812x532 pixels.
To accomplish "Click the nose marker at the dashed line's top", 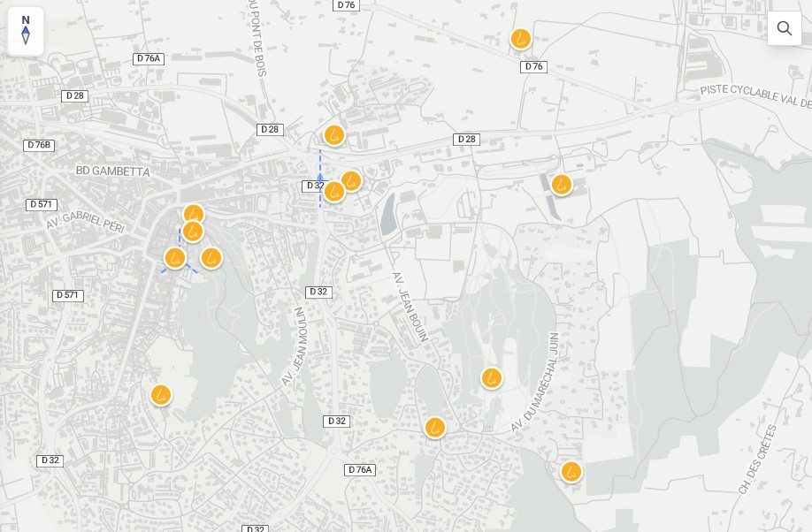I will click(333, 135).
